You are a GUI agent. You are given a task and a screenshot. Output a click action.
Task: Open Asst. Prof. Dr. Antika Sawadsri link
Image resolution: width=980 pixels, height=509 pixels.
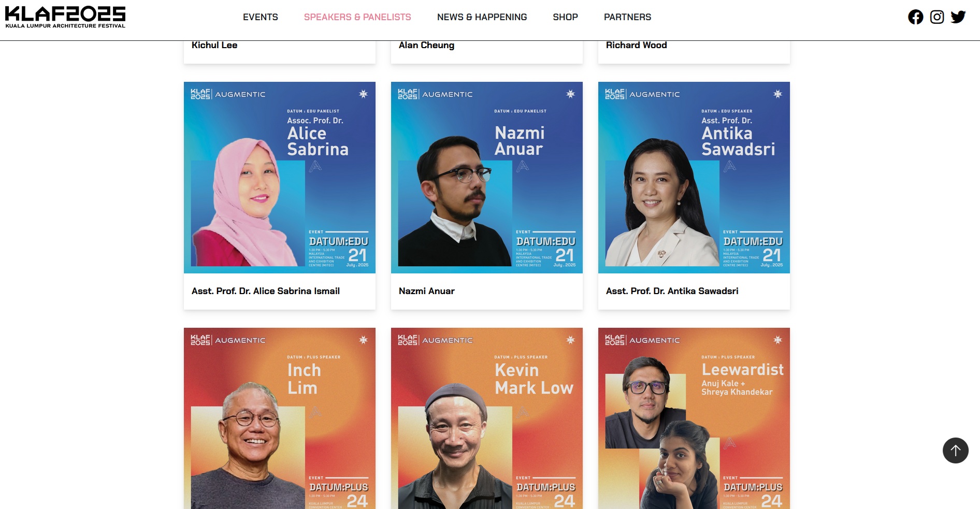(x=672, y=291)
